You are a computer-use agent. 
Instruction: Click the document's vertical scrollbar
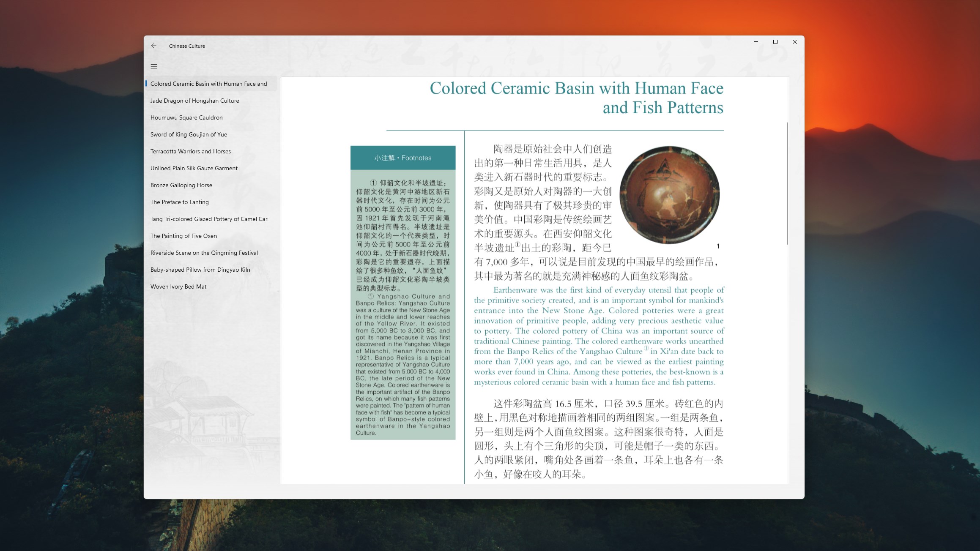[x=787, y=183]
